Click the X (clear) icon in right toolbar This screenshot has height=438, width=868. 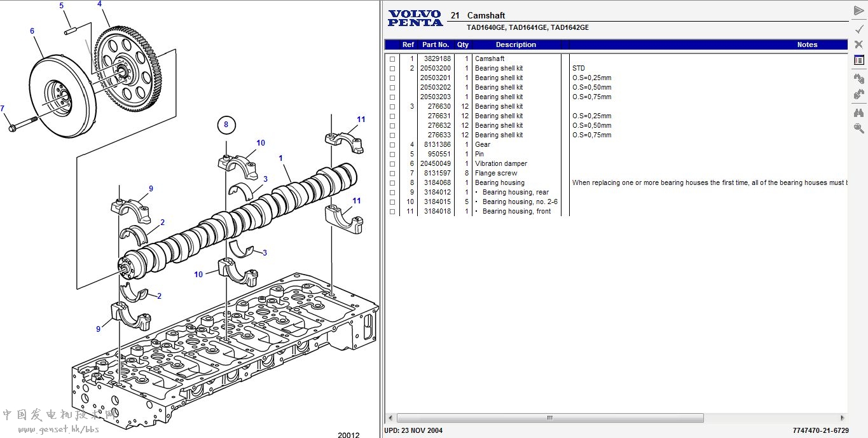point(858,44)
